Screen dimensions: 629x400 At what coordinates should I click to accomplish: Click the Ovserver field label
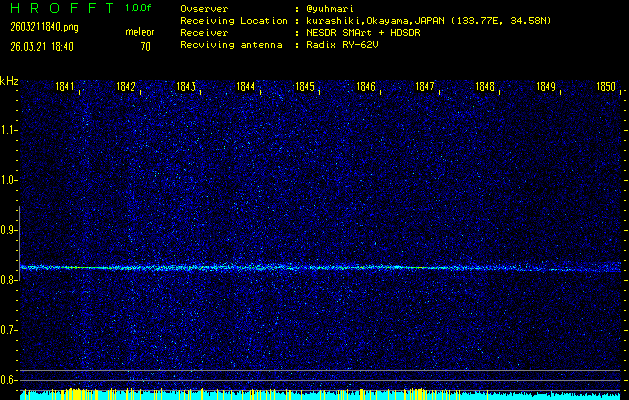204,9
